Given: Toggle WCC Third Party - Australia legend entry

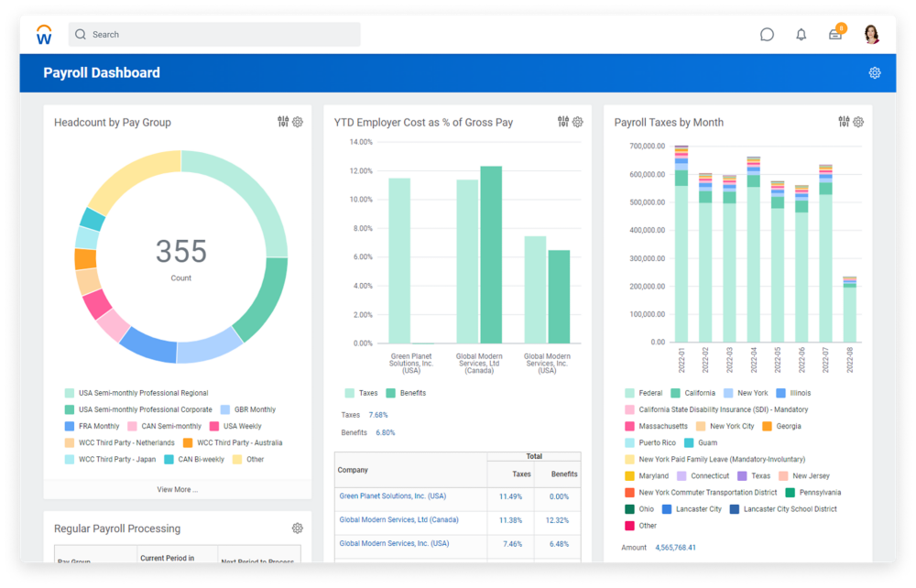Looking at the screenshot, I should [x=233, y=443].
